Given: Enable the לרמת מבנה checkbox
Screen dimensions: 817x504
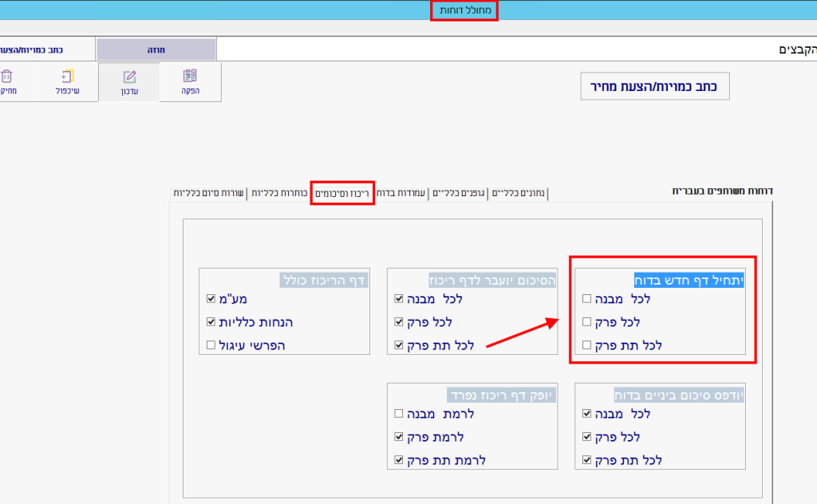Looking at the screenshot, I should (x=399, y=414).
